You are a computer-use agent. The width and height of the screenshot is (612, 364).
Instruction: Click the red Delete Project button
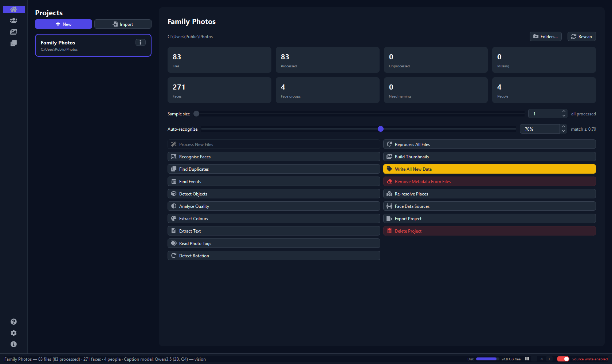[490, 231]
